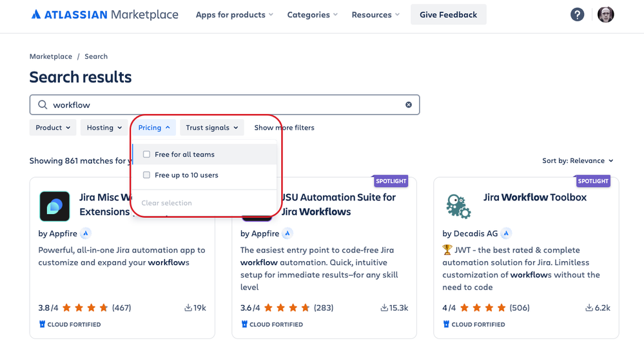Expand Apps for products menu
Image resolution: width=644 pixels, height=341 pixels.
point(235,15)
